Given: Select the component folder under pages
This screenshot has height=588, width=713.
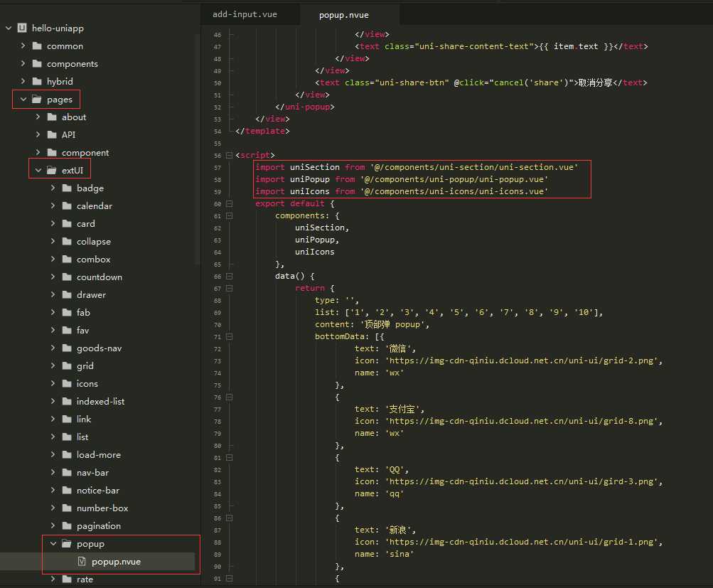Looking at the screenshot, I should coord(85,153).
